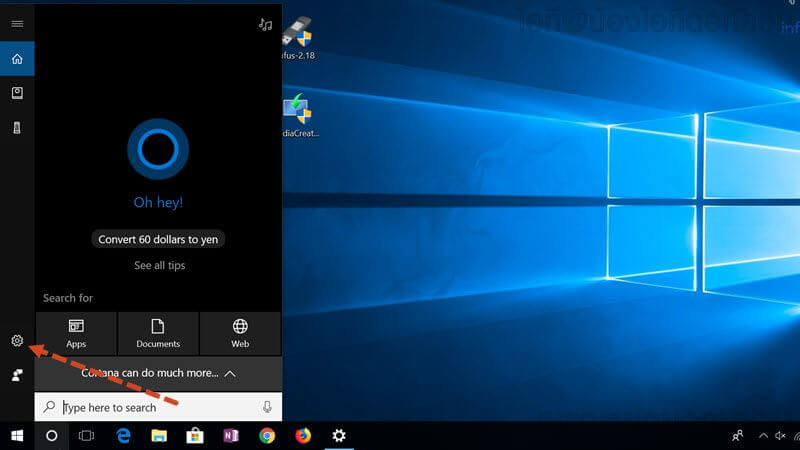Click the 'Search for' heading text

(68, 298)
